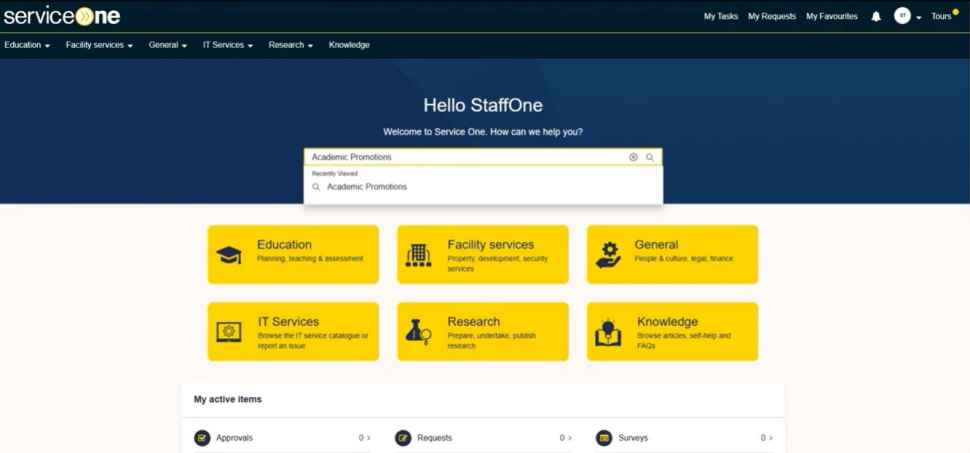Open the notifications bell
This screenshot has width=970, height=453.
click(876, 17)
